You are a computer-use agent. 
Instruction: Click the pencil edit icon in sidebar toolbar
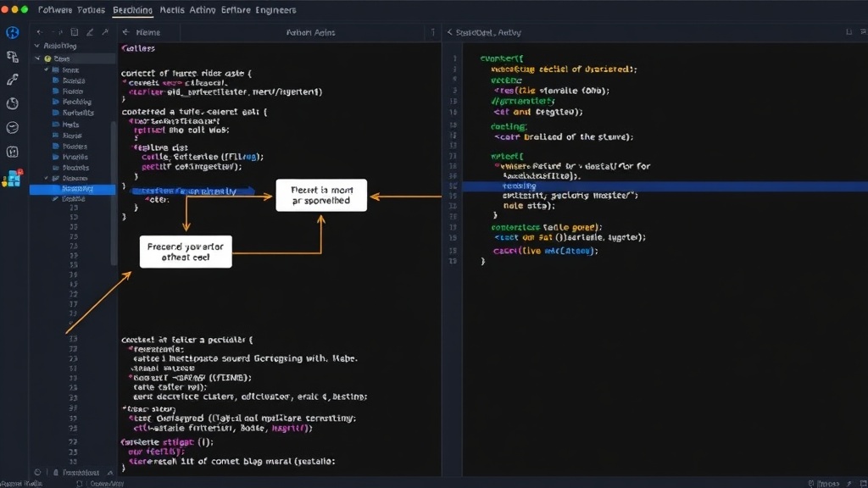90,33
